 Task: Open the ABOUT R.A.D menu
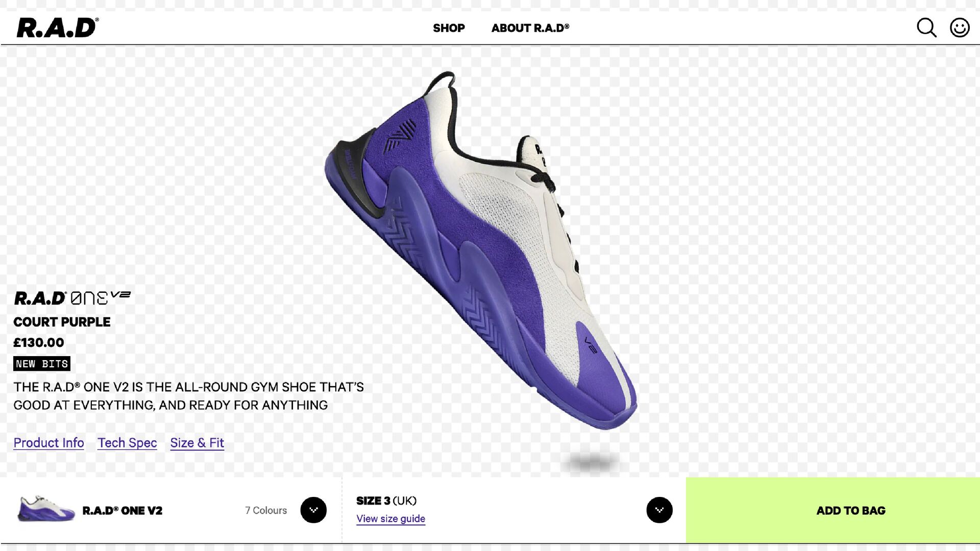pyautogui.click(x=530, y=28)
